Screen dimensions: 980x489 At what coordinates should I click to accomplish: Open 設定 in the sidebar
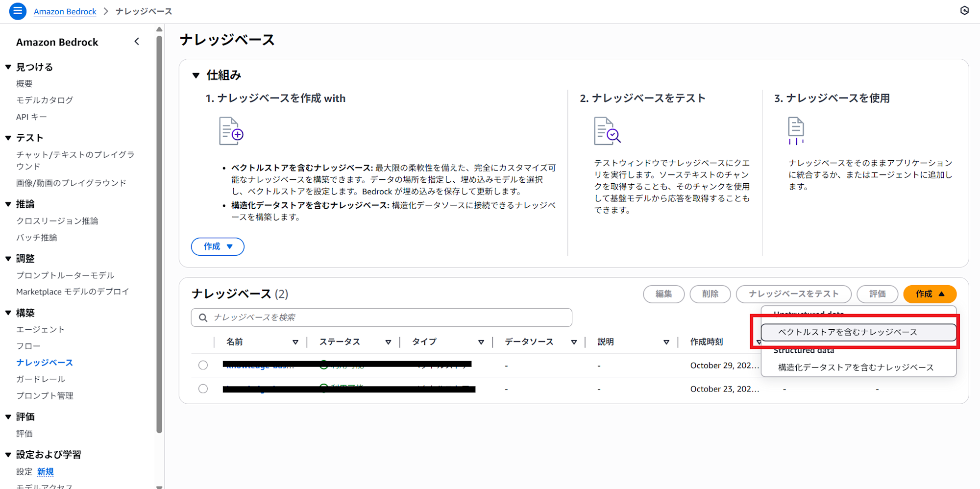(x=24, y=472)
